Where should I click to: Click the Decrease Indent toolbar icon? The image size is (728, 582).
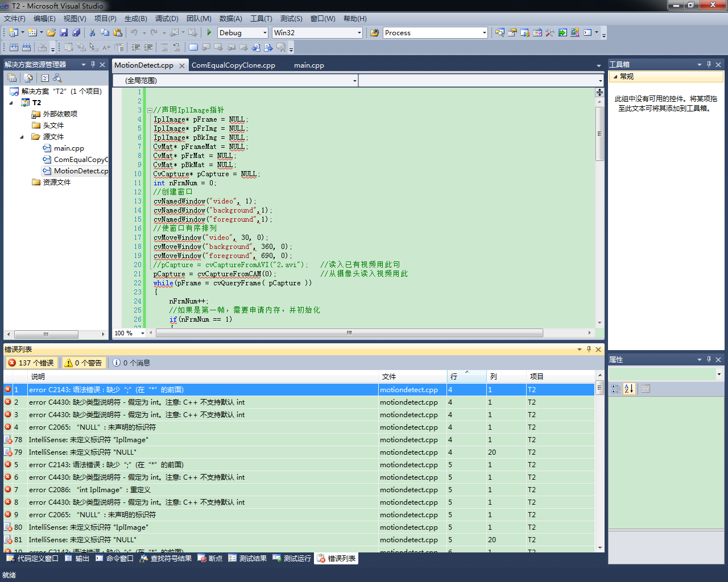135,48
